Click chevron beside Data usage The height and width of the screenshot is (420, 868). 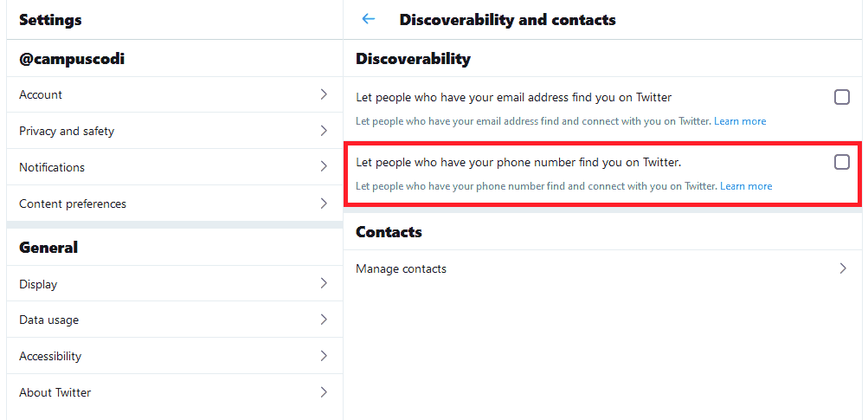(324, 320)
